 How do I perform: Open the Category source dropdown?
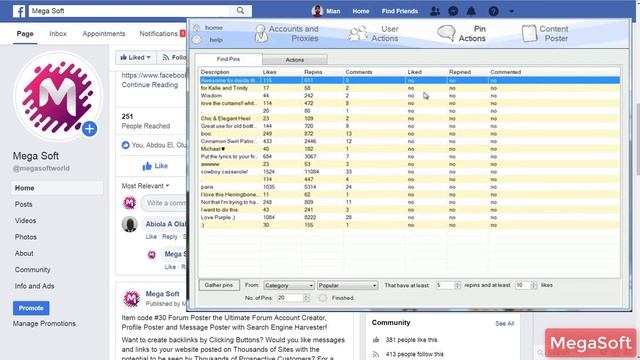point(289,285)
